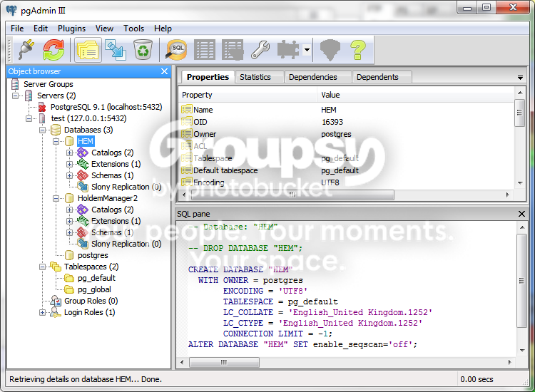The width and height of the screenshot is (535, 392).
Task: Open the plugins dropdown arrow
Action: (x=307, y=50)
